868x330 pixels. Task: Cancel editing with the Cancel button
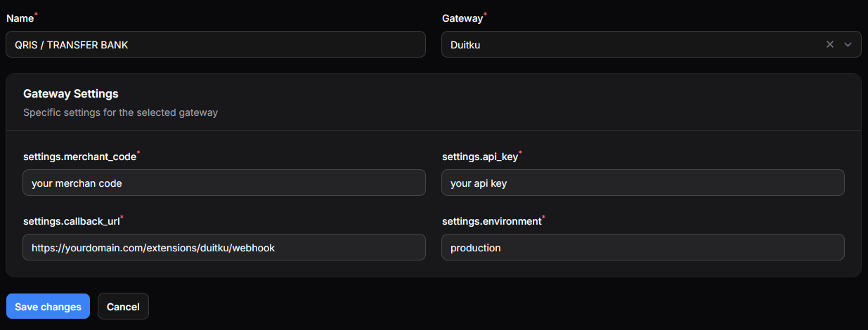[x=123, y=306]
